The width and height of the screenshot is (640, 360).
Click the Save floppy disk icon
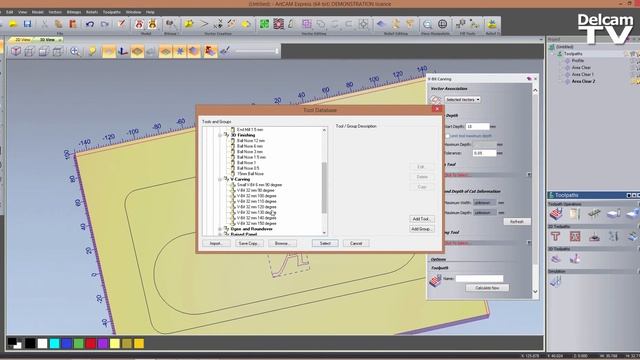[x=27, y=24]
